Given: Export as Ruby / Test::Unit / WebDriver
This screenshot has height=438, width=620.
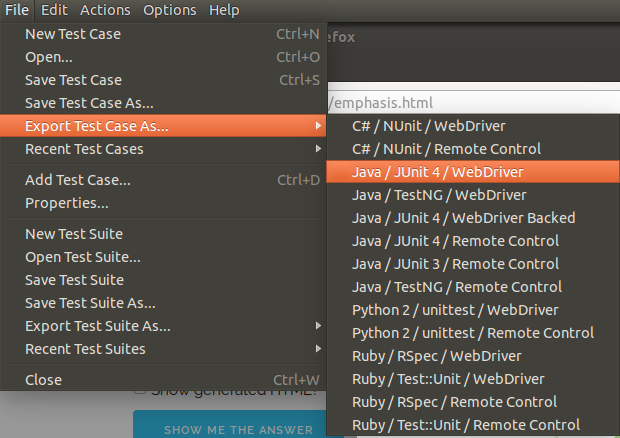Looking at the screenshot, I should [473, 378].
